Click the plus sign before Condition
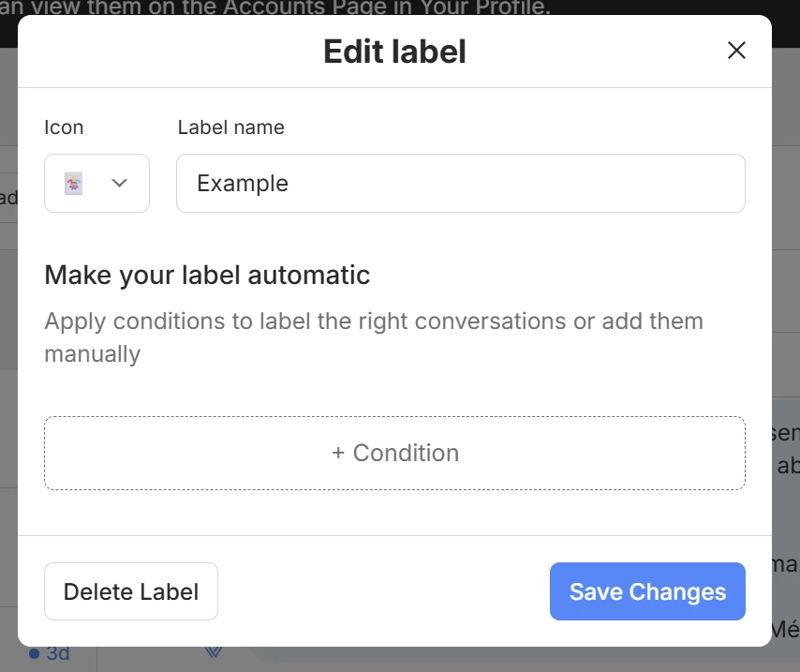Image resolution: width=800 pixels, height=672 pixels. tap(338, 453)
